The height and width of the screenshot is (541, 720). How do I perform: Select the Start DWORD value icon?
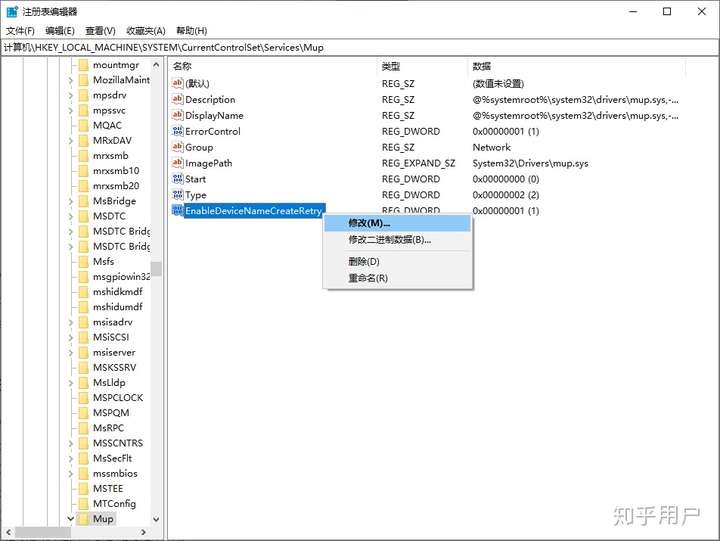177,179
